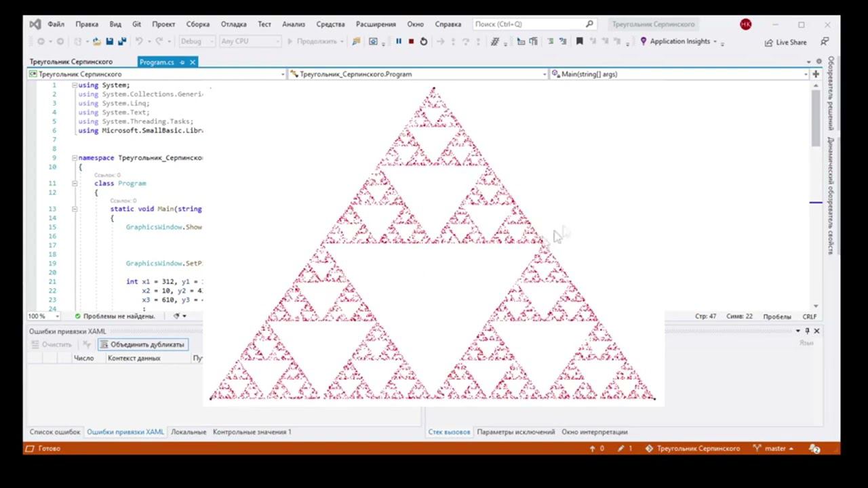Viewport: 868px width, 488px height.
Task: Open the Program class dropdown in the navigation bar
Action: [418, 74]
